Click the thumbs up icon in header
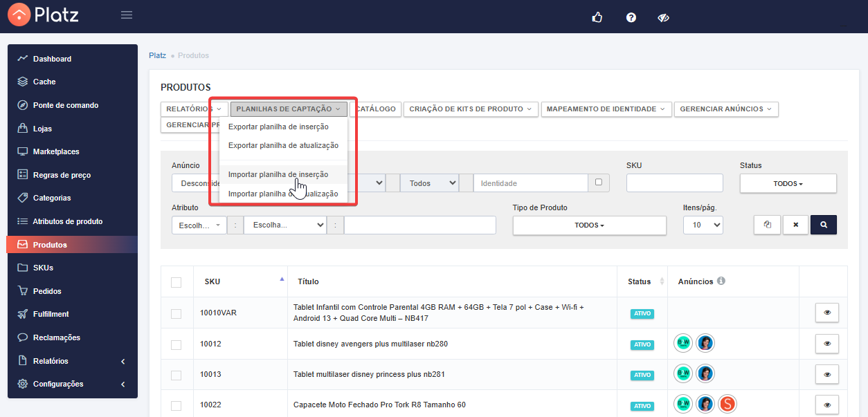Image resolution: width=868 pixels, height=417 pixels. [597, 17]
